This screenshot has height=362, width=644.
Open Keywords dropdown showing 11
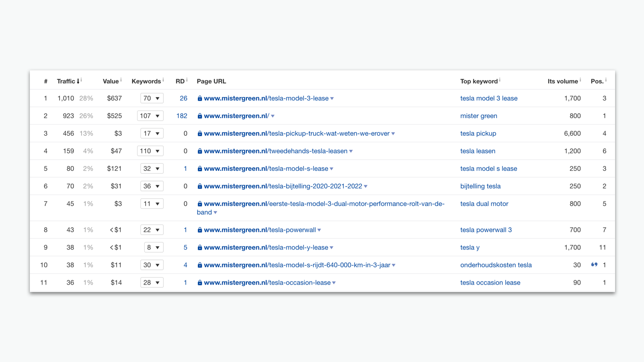pyautogui.click(x=152, y=204)
